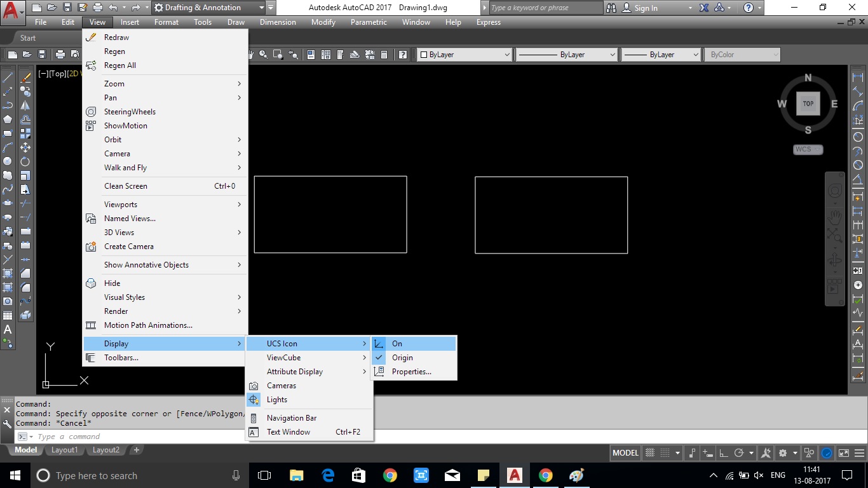
Task: Select the Multiline Text tool (A icon)
Action: [x=8, y=328]
